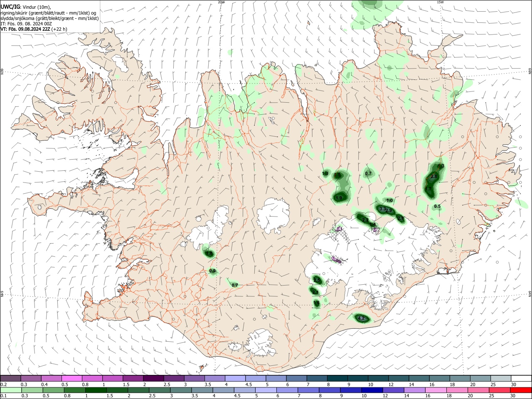
Task: Click the 'UWC/IG' title text
Action: tap(10, 7)
